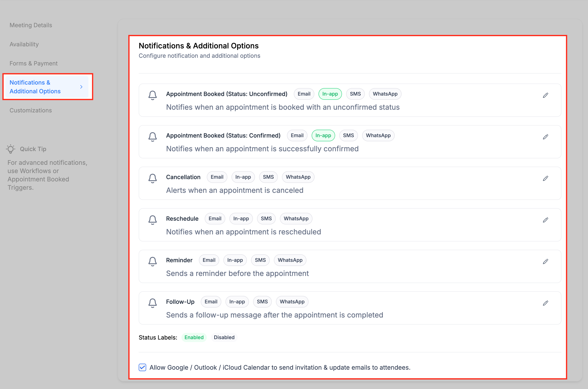Screen dimensions: 588x389
Task: Click chevron on Notifications & Additional Options
Action: click(81, 87)
